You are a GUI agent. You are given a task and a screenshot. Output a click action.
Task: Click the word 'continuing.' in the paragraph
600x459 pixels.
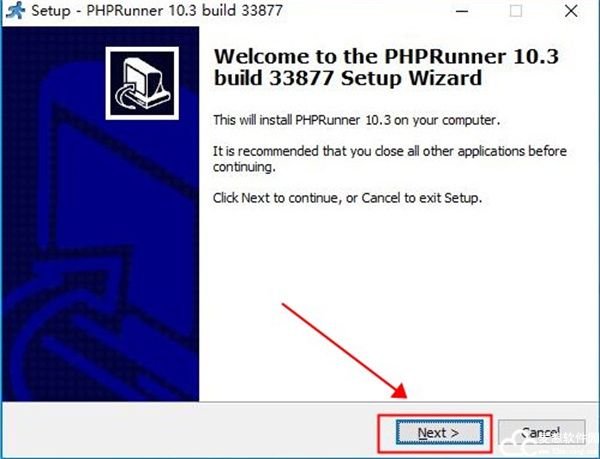pyautogui.click(x=244, y=167)
